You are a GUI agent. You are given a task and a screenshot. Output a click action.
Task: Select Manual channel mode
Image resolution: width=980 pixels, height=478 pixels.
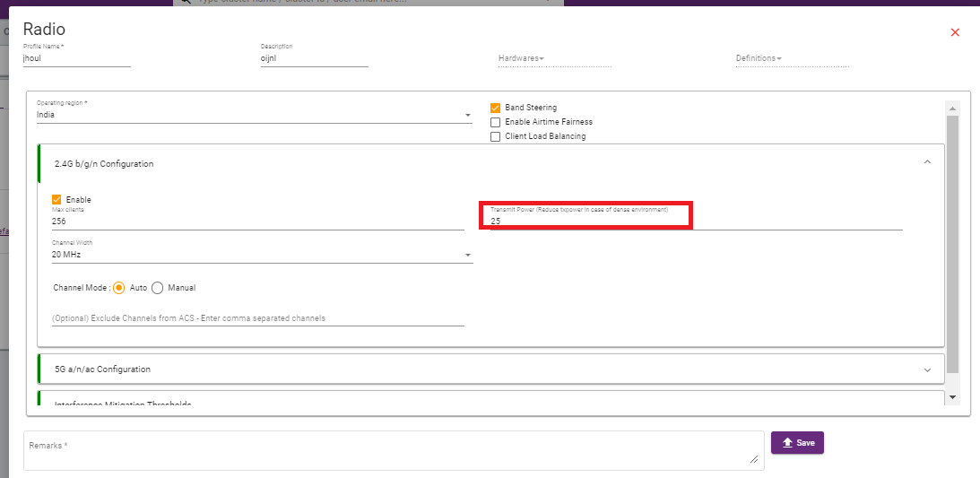(x=158, y=288)
